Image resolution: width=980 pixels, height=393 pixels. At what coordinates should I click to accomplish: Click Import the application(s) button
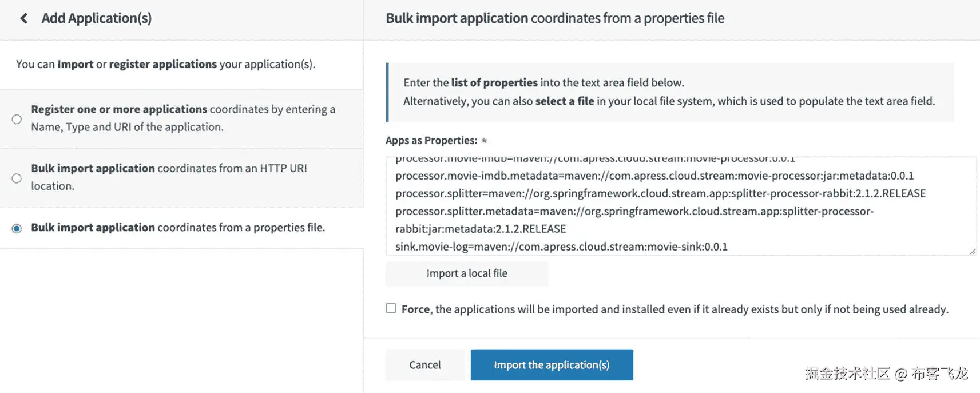tap(552, 365)
